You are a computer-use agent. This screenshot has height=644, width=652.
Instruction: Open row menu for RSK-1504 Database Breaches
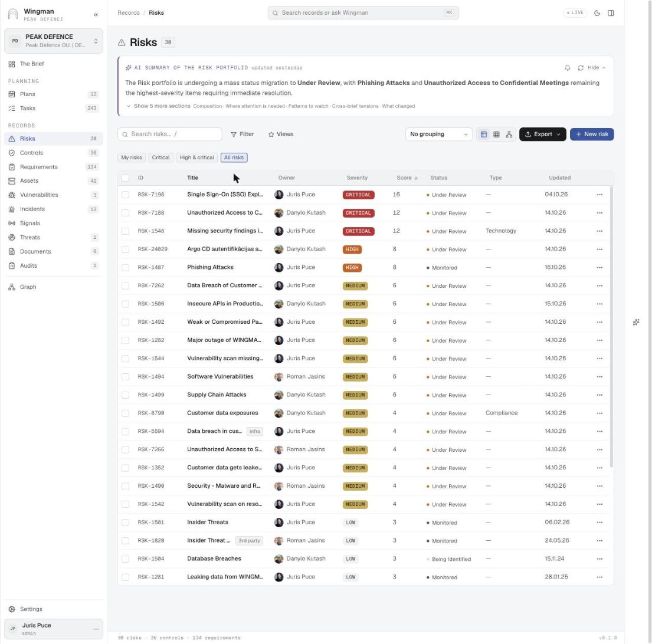tap(599, 559)
